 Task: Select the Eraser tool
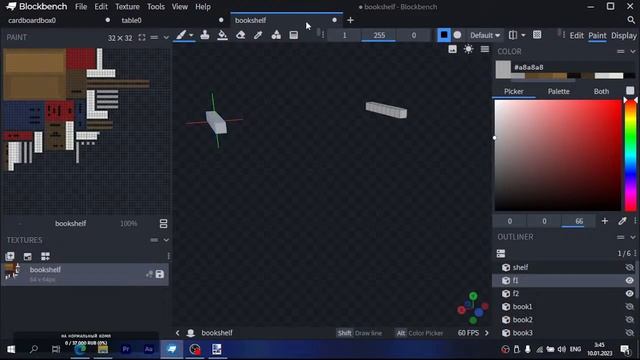point(240,35)
